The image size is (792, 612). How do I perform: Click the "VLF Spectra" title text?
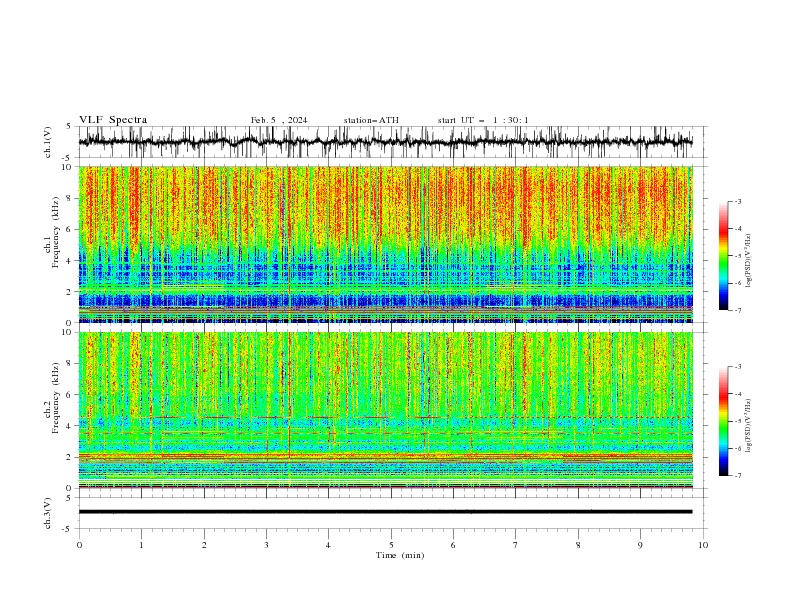point(113,120)
